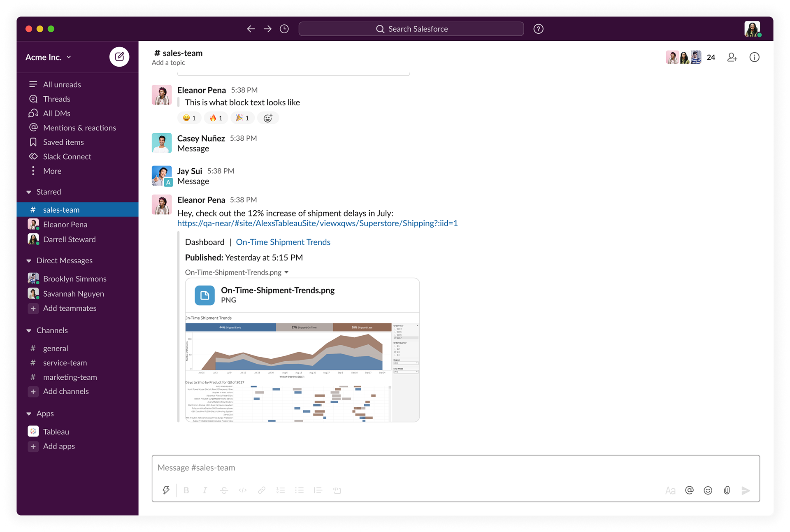Insert a code block in composer
This screenshot has height=532, width=790.
pos(337,490)
